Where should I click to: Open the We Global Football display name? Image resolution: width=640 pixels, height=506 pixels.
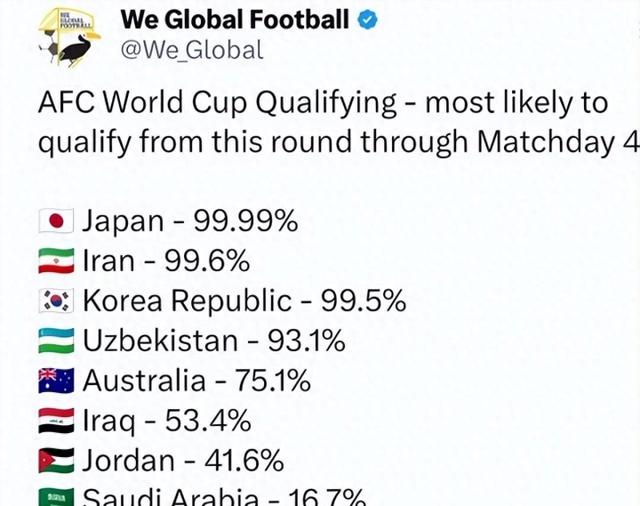(235, 20)
